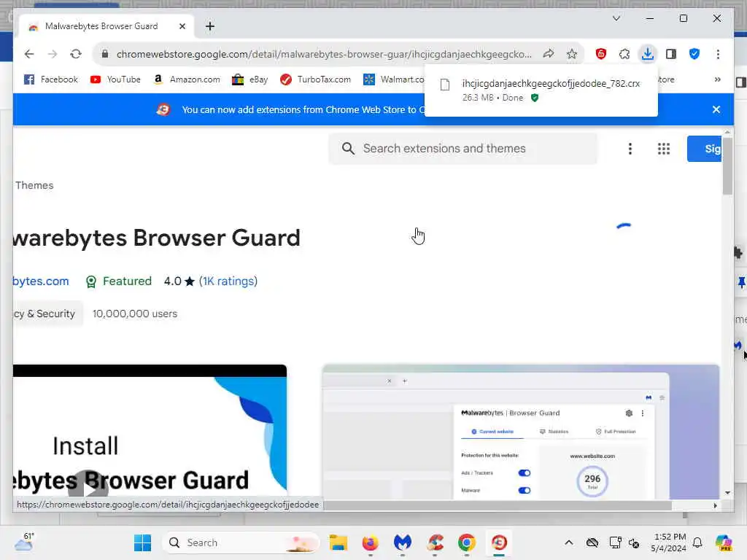The width and height of the screenshot is (747, 560).
Task: Click into Search extensions and themes field
Action: [x=462, y=149]
